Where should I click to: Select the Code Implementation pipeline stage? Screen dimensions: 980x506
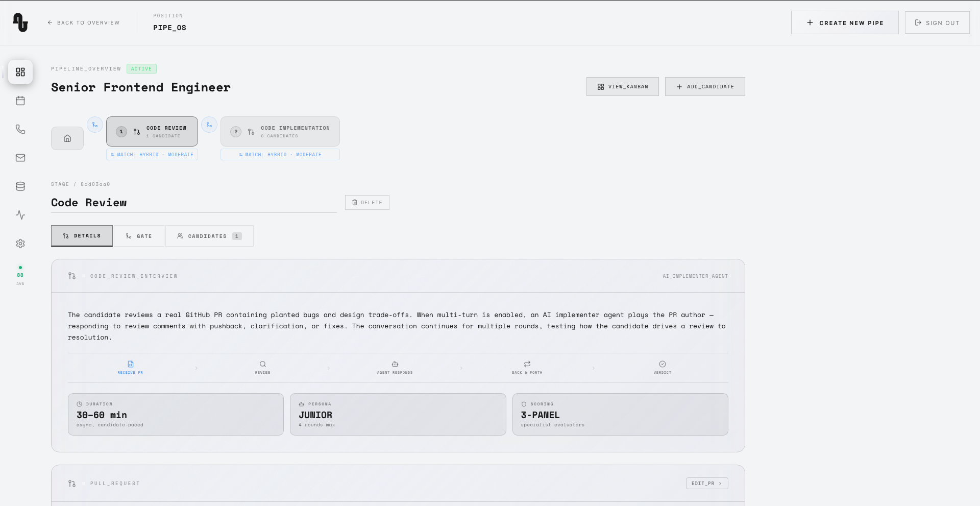[280, 132]
